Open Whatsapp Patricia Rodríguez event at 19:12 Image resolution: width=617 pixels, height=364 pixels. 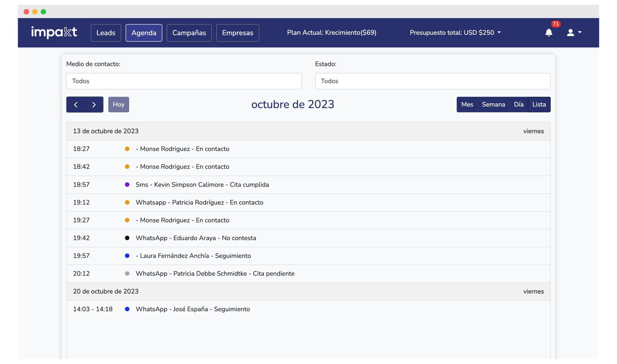tap(199, 202)
